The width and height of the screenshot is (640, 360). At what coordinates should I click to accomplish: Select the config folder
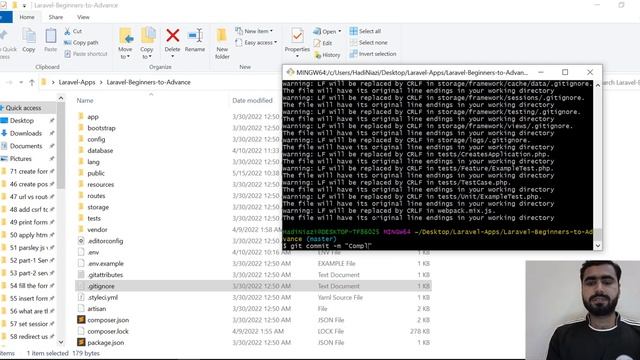tap(96, 140)
